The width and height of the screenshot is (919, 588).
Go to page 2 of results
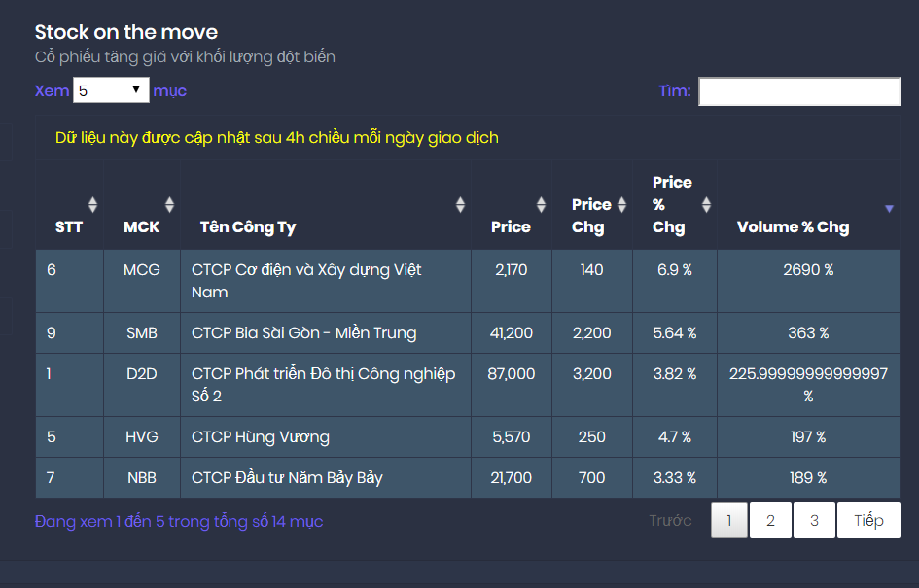[770, 520]
